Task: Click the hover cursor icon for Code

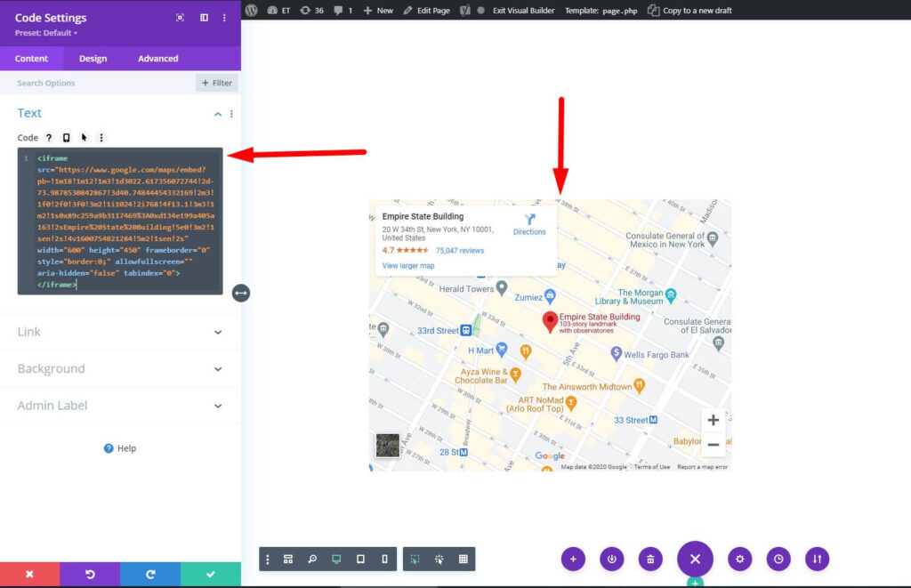Action: click(x=84, y=138)
